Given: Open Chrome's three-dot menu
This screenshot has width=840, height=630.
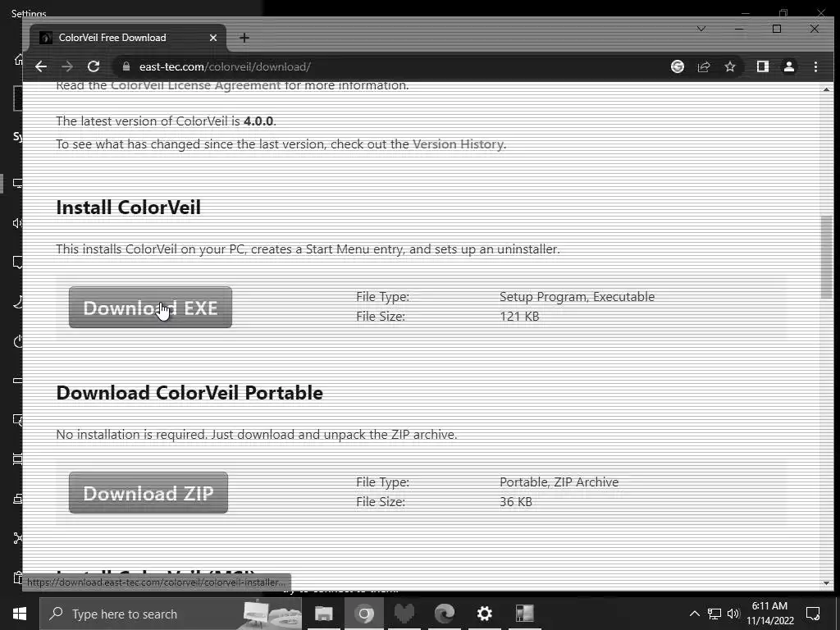Looking at the screenshot, I should [815, 66].
